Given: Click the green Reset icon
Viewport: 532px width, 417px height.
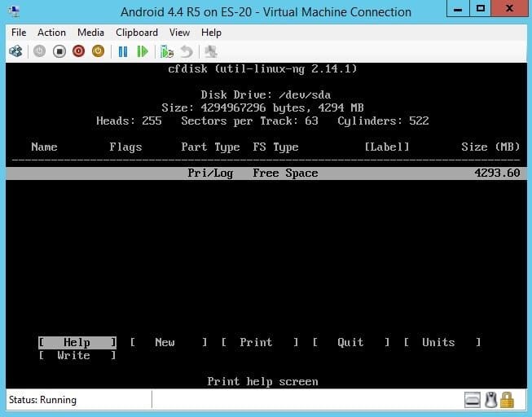Looking at the screenshot, I should tap(143, 51).
